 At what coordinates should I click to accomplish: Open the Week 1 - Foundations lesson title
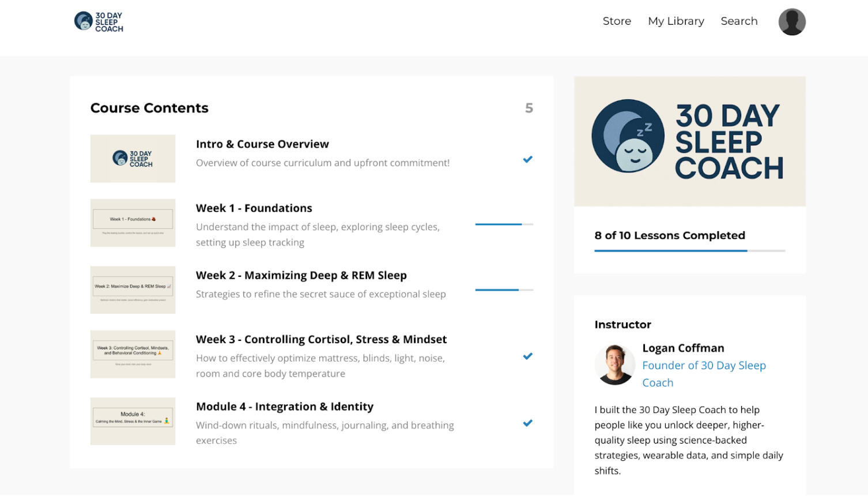point(254,208)
